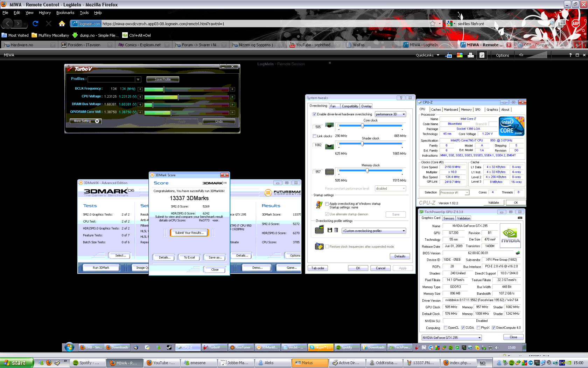Viewport: 588px width, 368px height.
Task: Click the Firefox URL address field
Action: (x=264, y=24)
